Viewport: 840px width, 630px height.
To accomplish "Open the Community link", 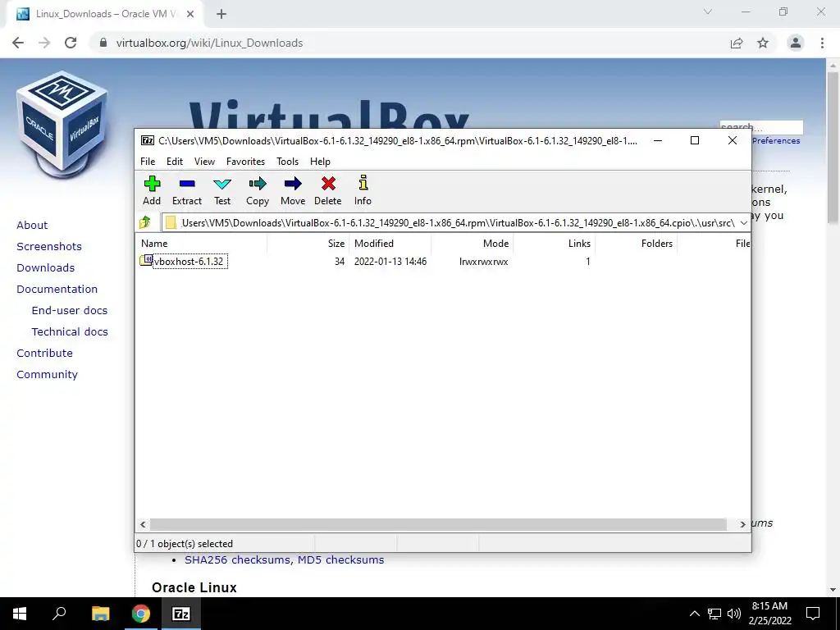I will point(47,374).
